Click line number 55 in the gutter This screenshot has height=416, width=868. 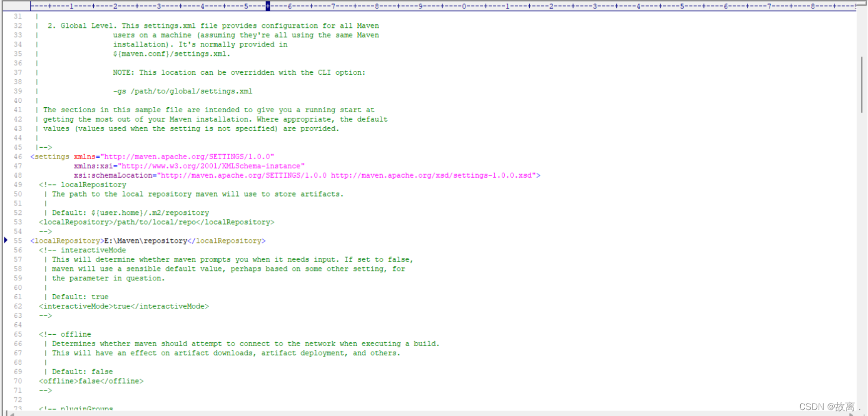[18, 241]
